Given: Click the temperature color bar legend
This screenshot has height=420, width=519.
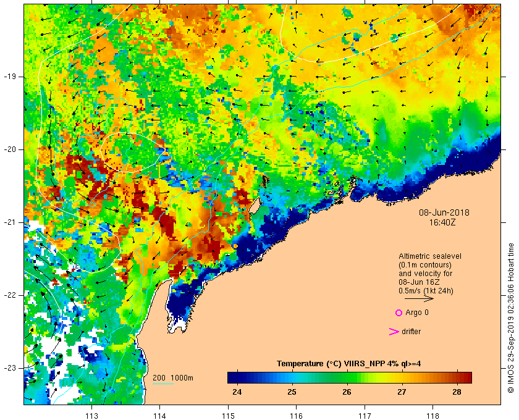Looking at the screenshot, I should tap(350, 377).
